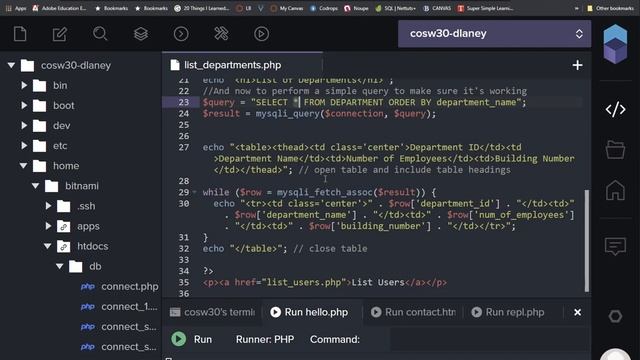The height and width of the screenshot is (360, 640).
Task: Click the hexagon settings sidebar icon
Action: 615,316
